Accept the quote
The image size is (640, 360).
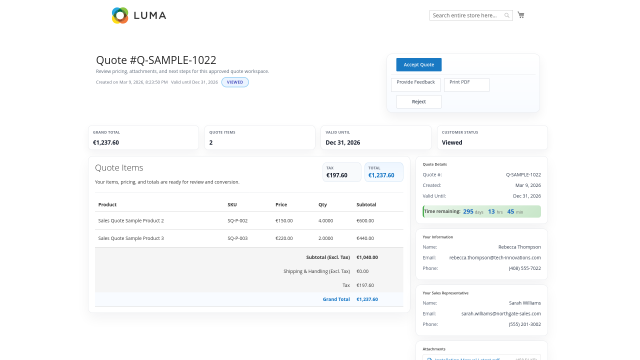tap(418, 64)
